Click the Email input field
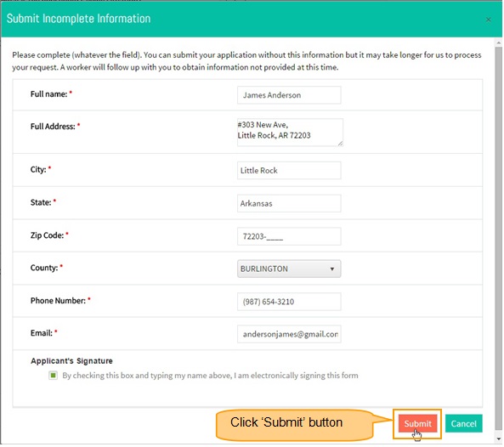 pos(289,334)
